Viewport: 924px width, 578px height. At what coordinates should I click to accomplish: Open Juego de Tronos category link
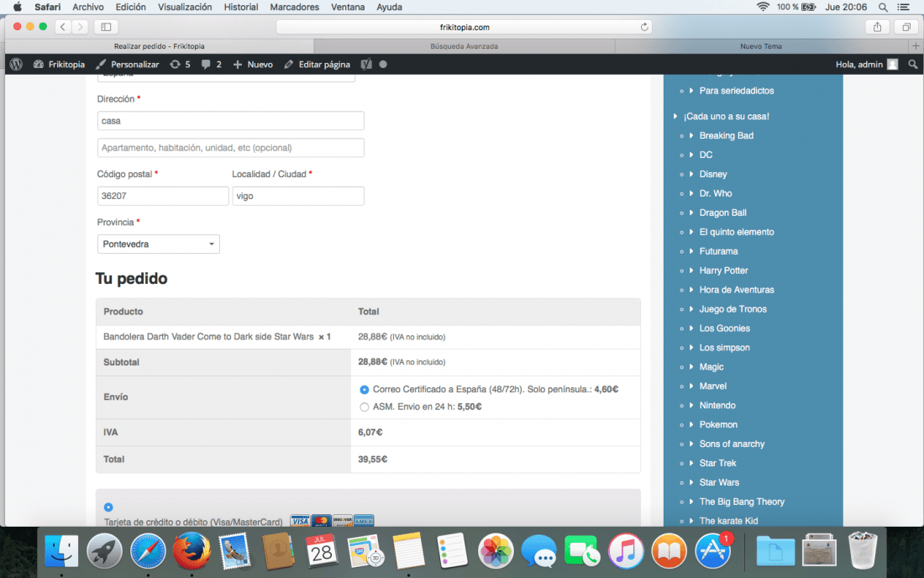pos(732,308)
